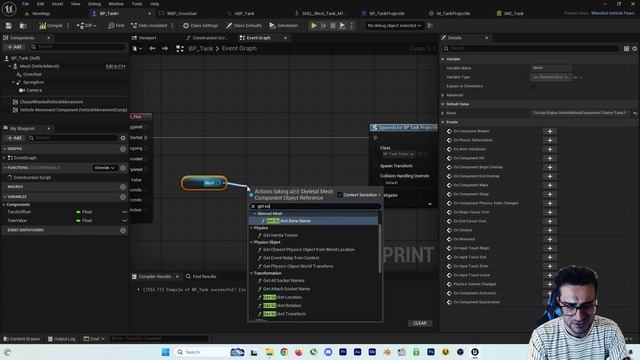The image size is (640, 360).
Task: Add a new graph with plus icon
Action: click(x=123, y=149)
